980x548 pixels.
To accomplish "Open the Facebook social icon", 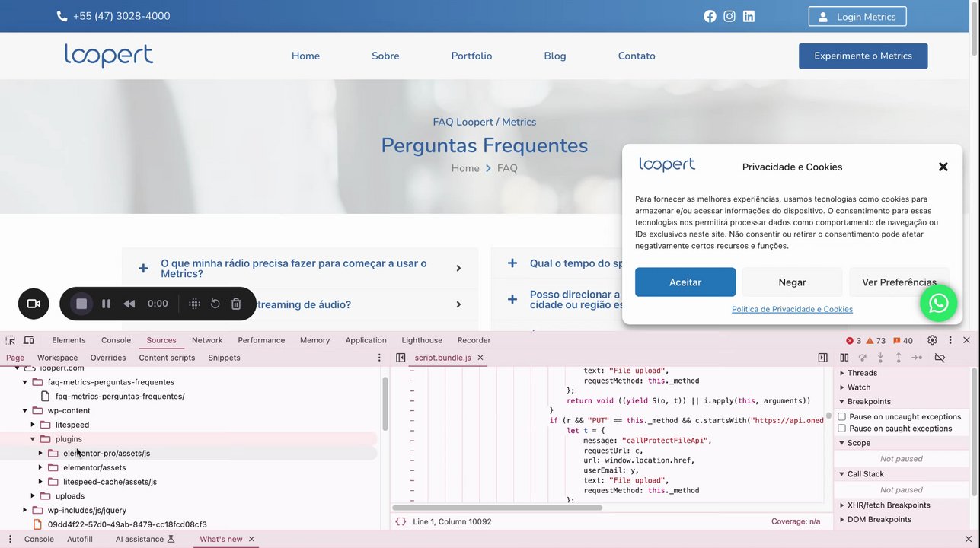I will tap(710, 16).
